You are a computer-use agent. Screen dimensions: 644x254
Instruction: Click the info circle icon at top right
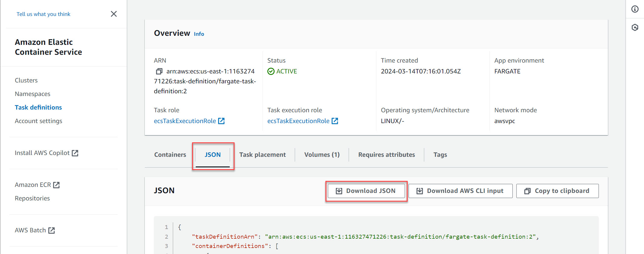pyautogui.click(x=635, y=9)
